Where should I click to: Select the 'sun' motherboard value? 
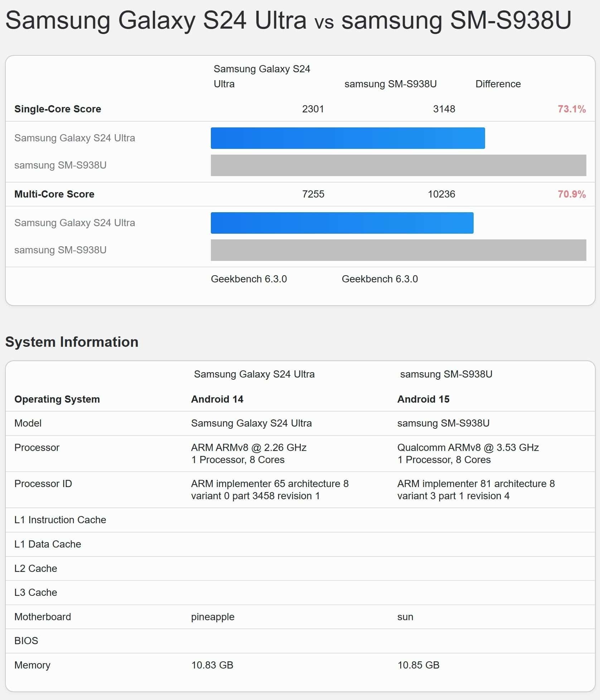(405, 617)
